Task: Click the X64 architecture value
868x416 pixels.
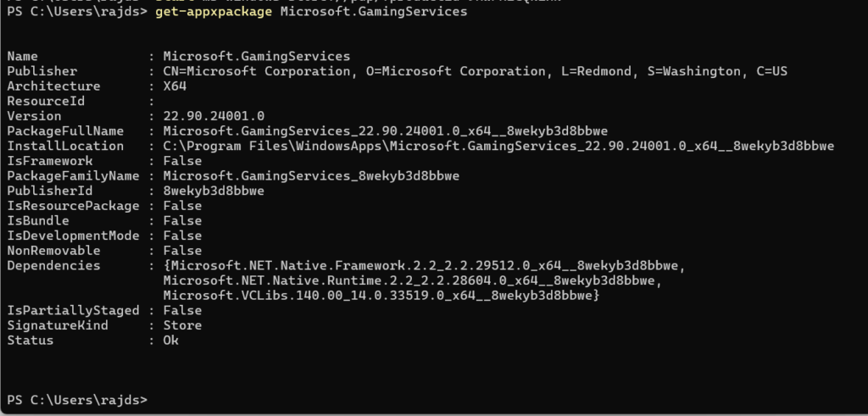Action: (x=175, y=86)
